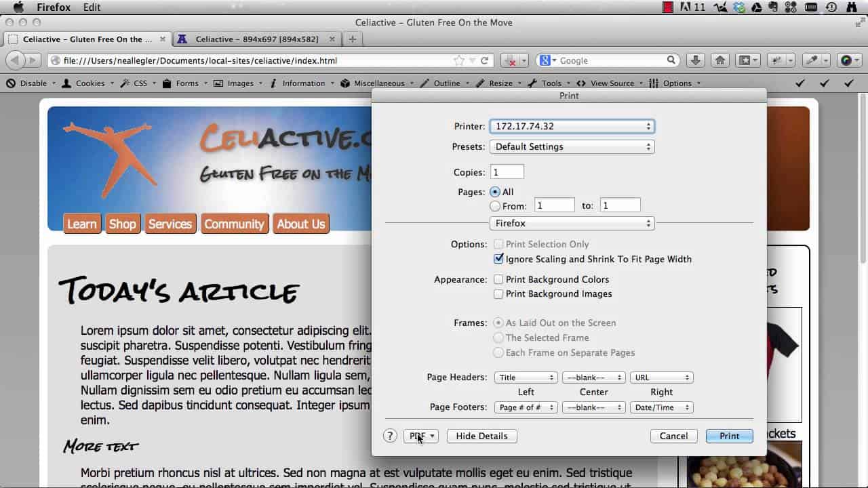Screen dimensions: 868x488
Task: Click the Community navigation button on page
Action: click(x=234, y=224)
